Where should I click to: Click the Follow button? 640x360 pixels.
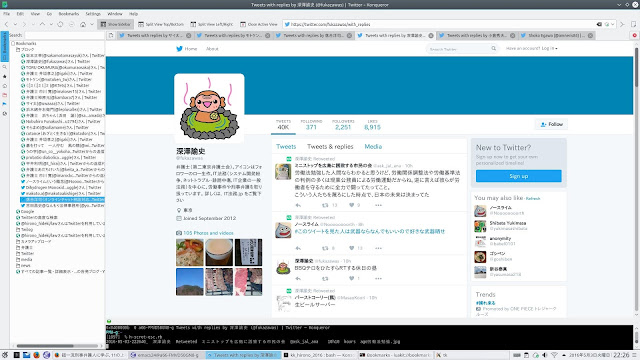551,124
